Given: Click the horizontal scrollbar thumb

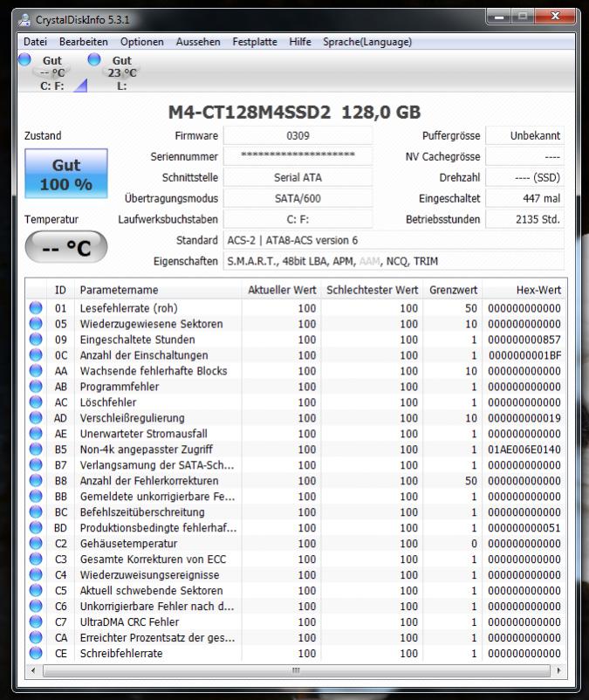Looking at the screenshot, I should [x=297, y=670].
